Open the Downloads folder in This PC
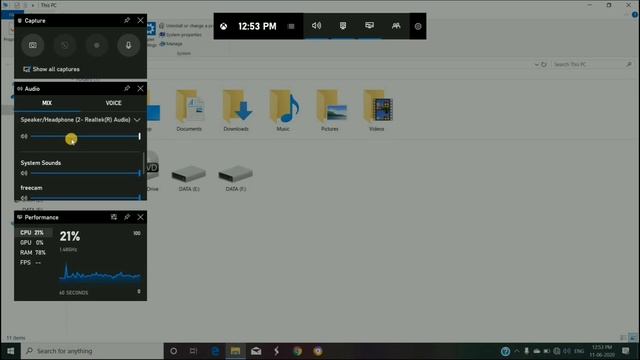The image size is (640, 360). (x=236, y=110)
